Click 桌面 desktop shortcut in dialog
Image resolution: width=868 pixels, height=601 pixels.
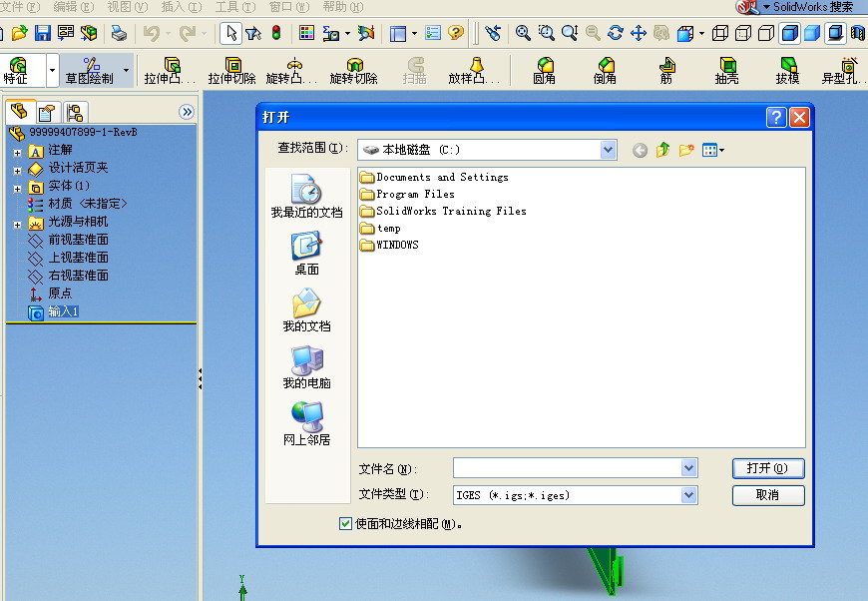coord(306,254)
